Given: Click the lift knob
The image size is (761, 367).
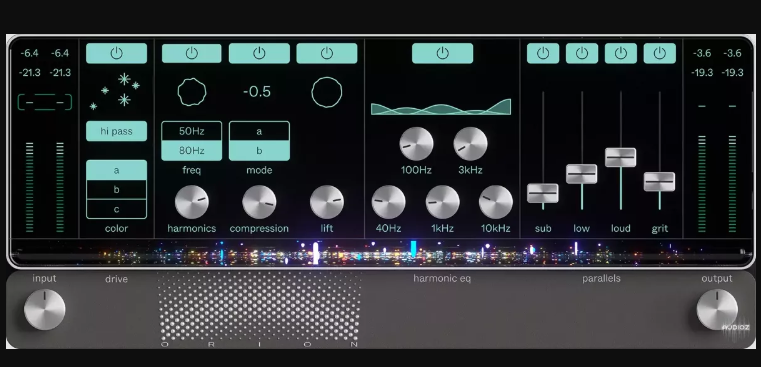Looking at the screenshot, I should (327, 201).
